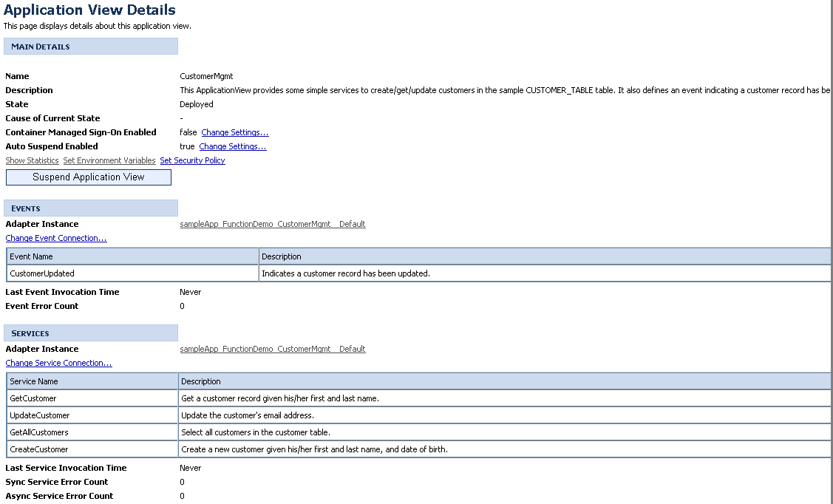Click the Last Service Invocation Time 'Never' value
The image size is (833, 504).
tap(190, 468)
